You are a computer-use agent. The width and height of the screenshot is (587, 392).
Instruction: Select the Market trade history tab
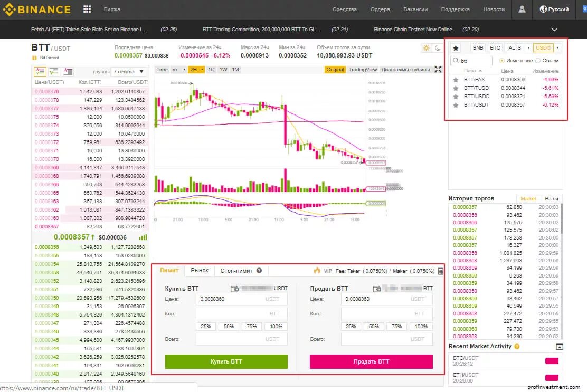click(x=528, y=198)
